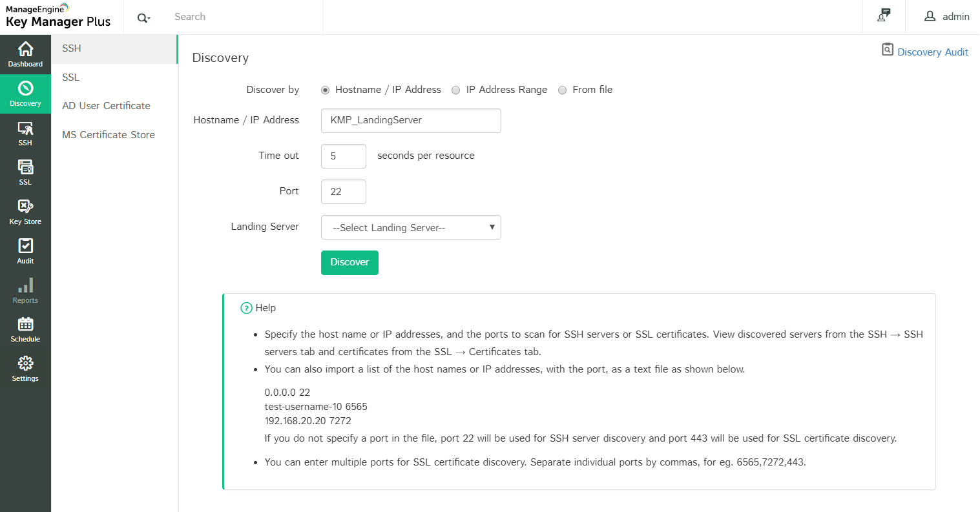Expand the Select Landing Server dropdown
This screenshot has height=512, width=980.
(411, 227)
